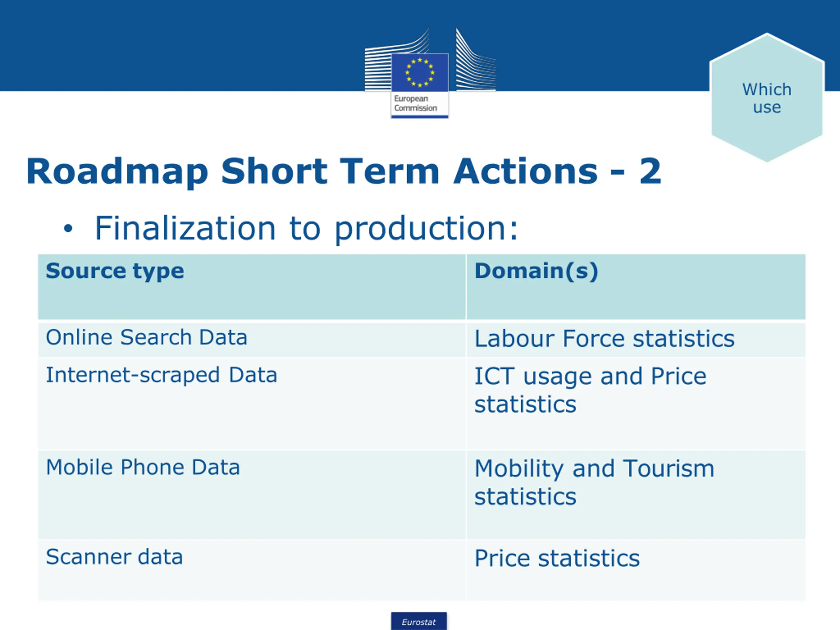Click the bullet point before 'Finalization'
840x630 pixels.
click(x=68, y=228)
